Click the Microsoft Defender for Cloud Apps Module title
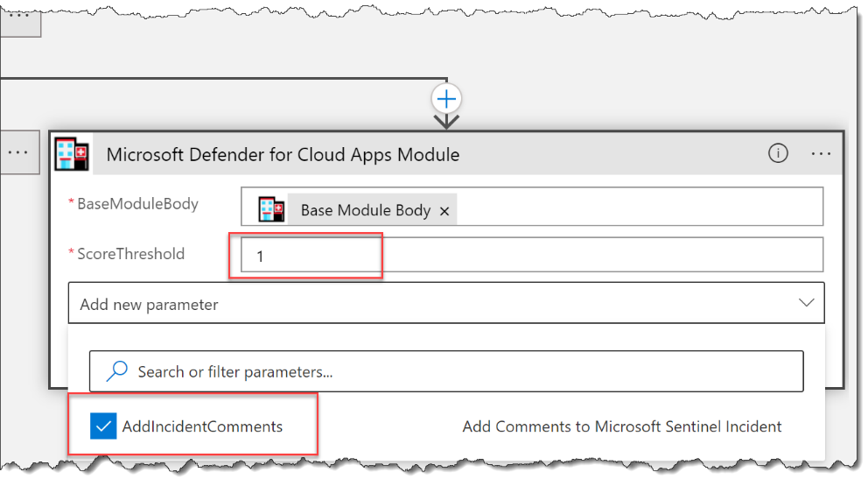This screenshot has width=868, height=486. coord(283,154)
